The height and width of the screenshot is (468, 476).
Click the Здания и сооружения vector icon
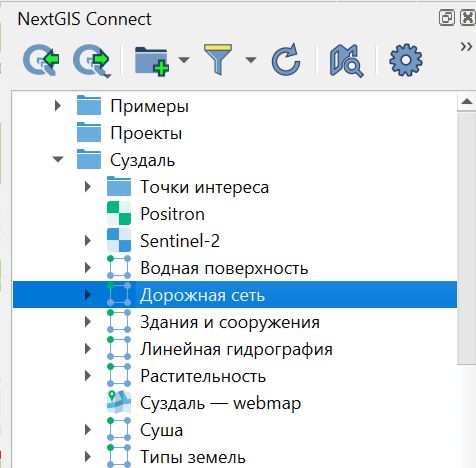pos(119,321)
